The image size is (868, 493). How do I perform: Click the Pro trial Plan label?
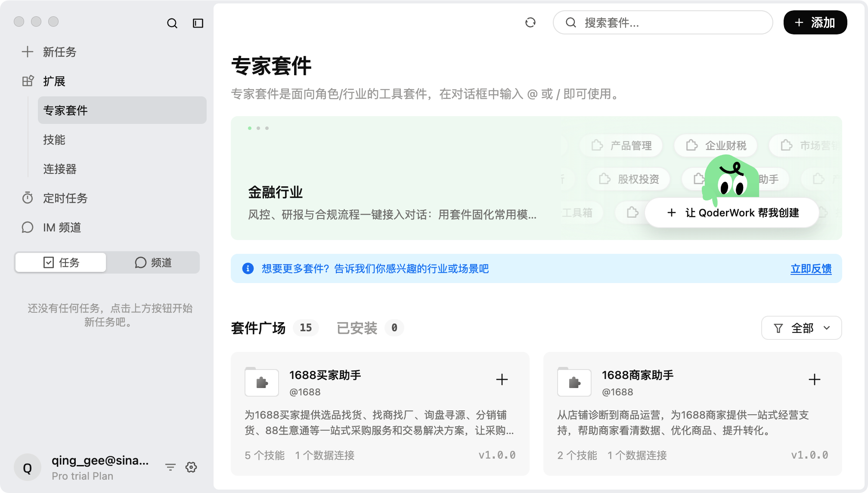pyautogui.click(x=83, y=476)
